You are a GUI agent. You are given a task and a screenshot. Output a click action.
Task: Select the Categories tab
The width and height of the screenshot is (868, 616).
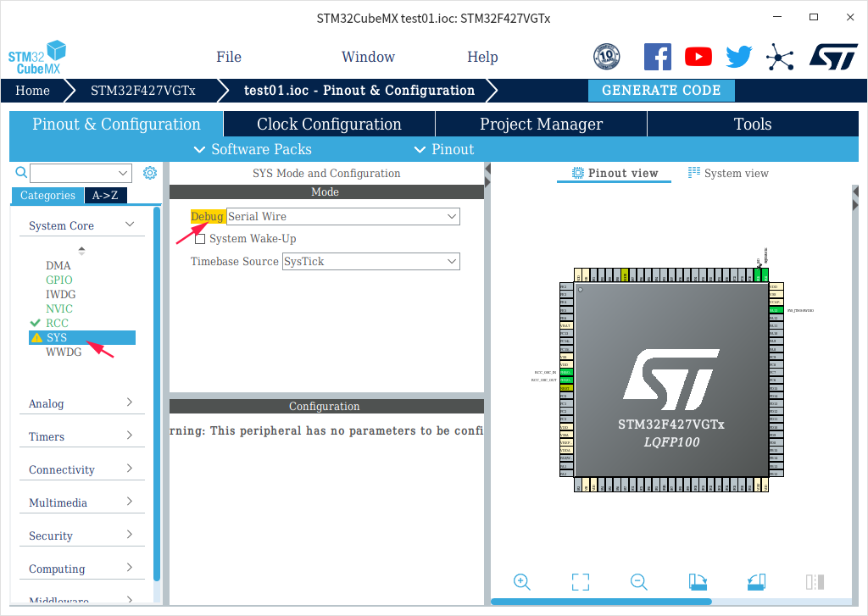pyautogui.click(x=47, y=196)
